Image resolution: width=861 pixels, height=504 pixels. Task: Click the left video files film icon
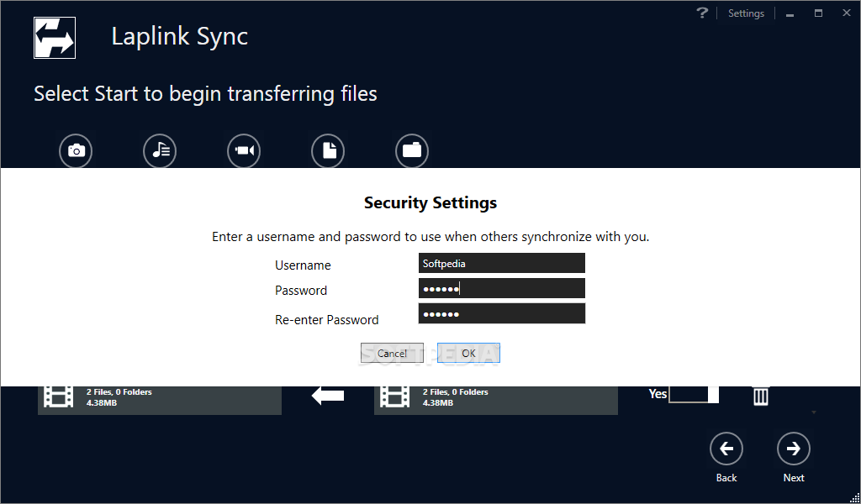[59, 396]
